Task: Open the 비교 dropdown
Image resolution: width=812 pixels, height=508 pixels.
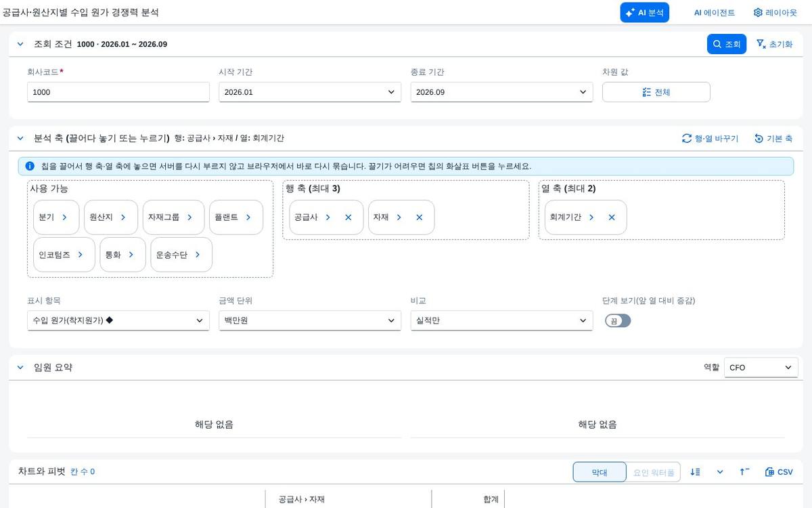Action: 501,320
